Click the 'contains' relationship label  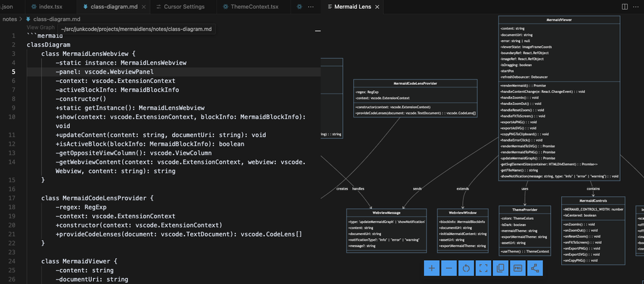pyautogui.click(x=593, y=188)
